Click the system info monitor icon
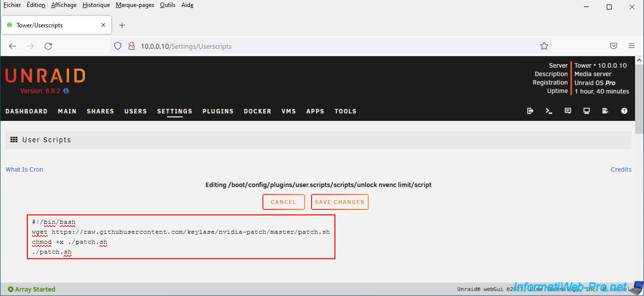Image resolution: width=644 pixels, height=296 pixels. 587,111
